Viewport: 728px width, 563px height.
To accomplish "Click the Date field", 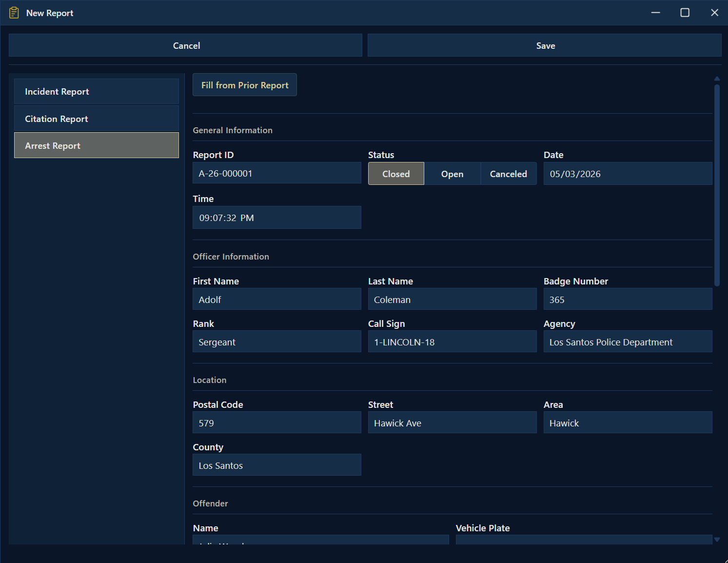I will coord(627,174).
